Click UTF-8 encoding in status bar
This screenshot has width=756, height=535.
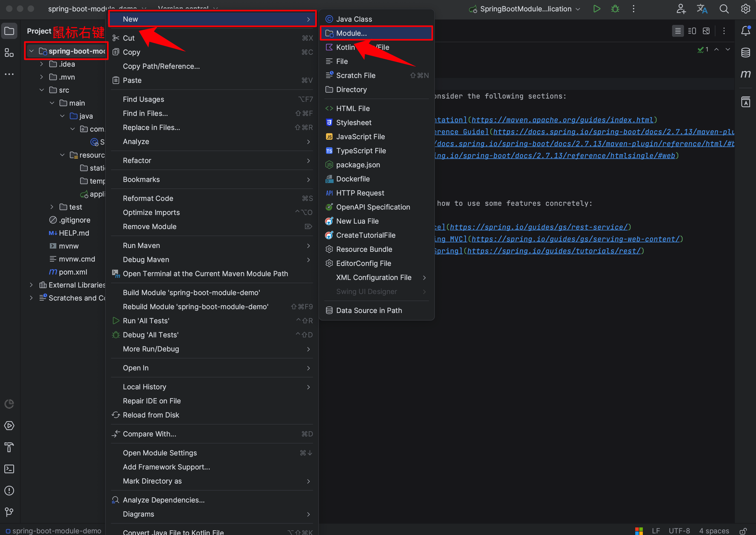click(x=679, y=531)
